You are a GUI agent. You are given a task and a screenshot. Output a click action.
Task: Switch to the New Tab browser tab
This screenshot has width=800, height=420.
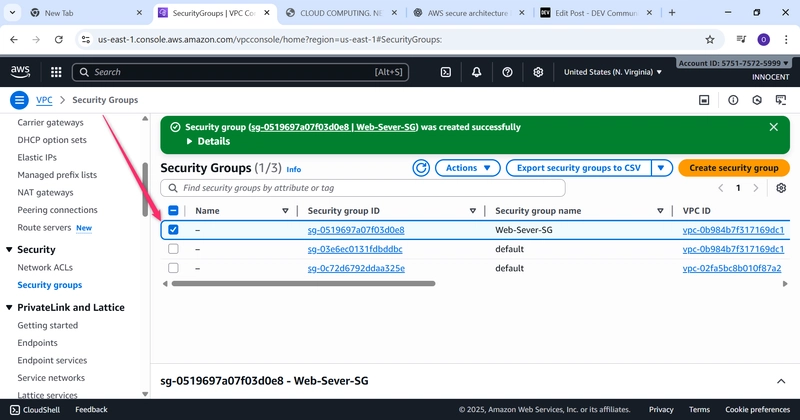tap(86, 13)
